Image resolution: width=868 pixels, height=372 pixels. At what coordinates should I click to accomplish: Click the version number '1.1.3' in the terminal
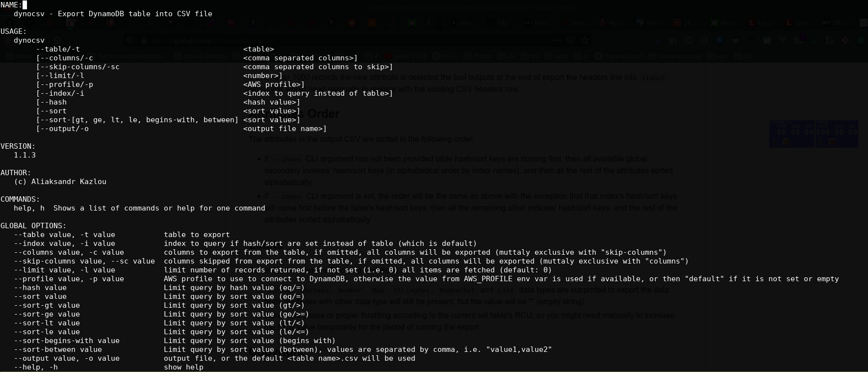[25, 155]
